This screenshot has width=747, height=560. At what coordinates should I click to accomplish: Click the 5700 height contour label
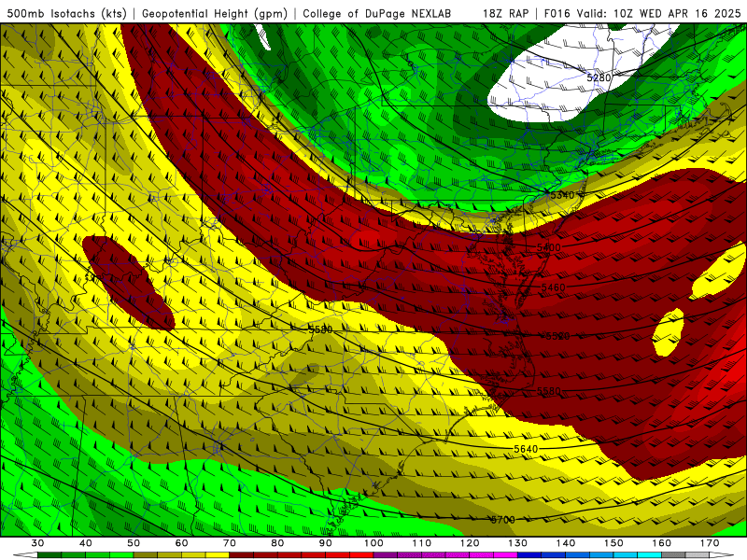503,520
